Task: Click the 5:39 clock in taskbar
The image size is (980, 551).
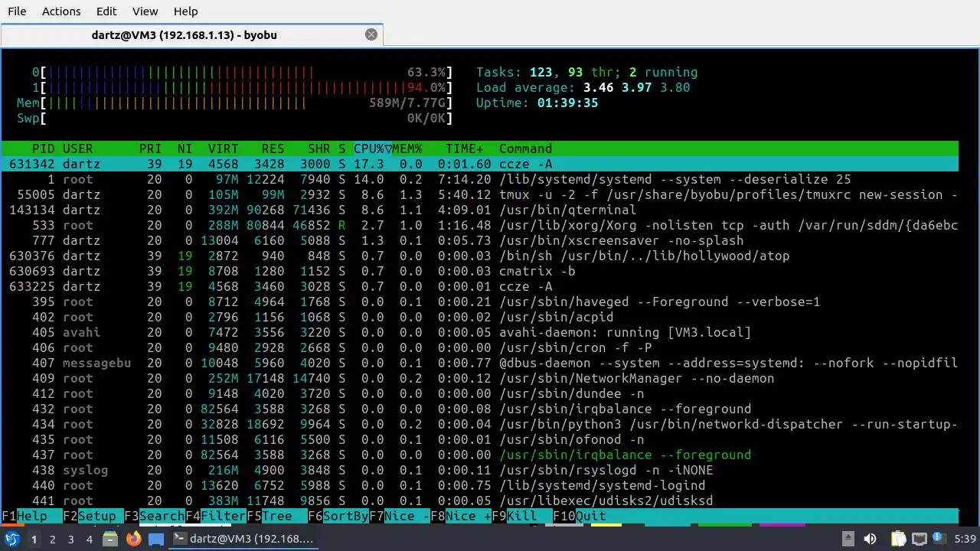Action: [965, 539]
